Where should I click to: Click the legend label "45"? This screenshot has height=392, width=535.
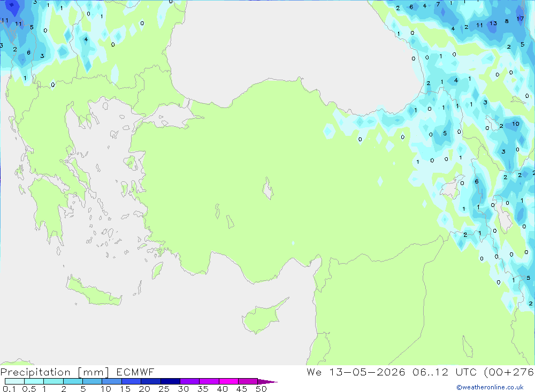tap(242, 389)
